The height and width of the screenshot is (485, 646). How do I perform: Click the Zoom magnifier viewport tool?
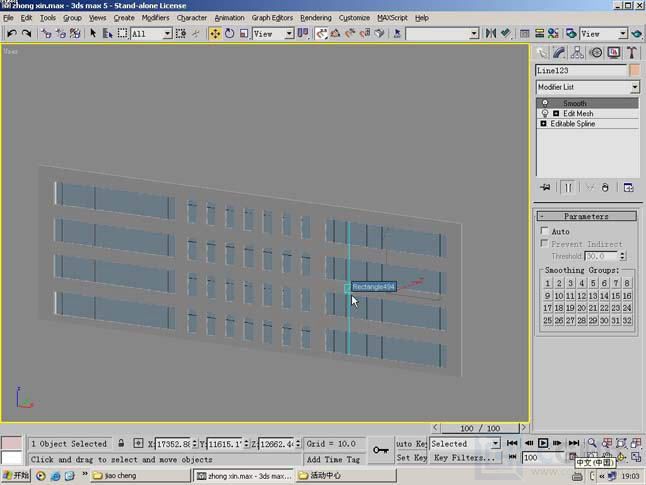pos(592,443)
